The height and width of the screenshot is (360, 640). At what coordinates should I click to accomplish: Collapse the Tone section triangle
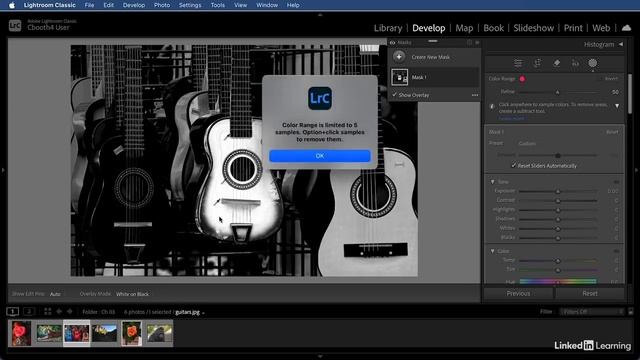click(x=492, y=182)
